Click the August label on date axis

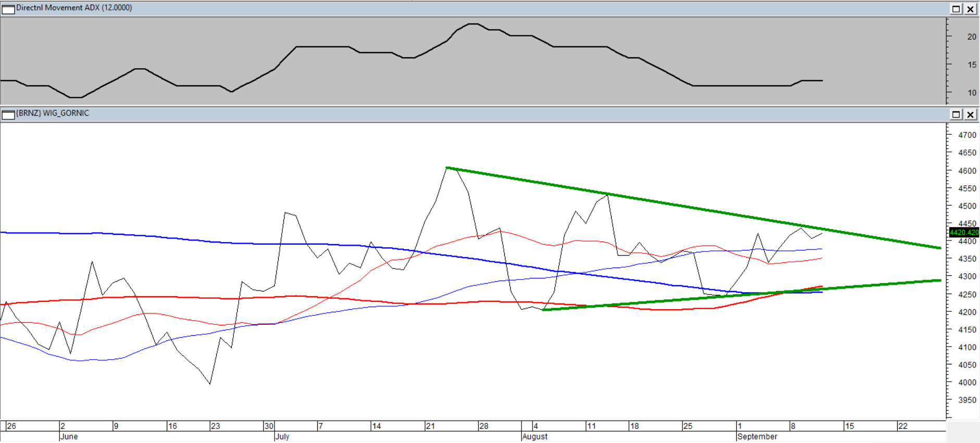(535, 437)
